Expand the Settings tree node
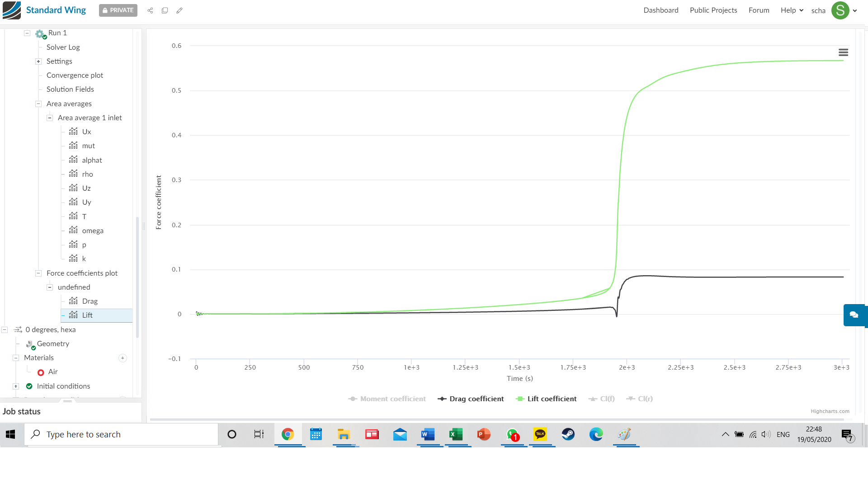Screen dimensions: 868x488 click(x=38, y=61)
